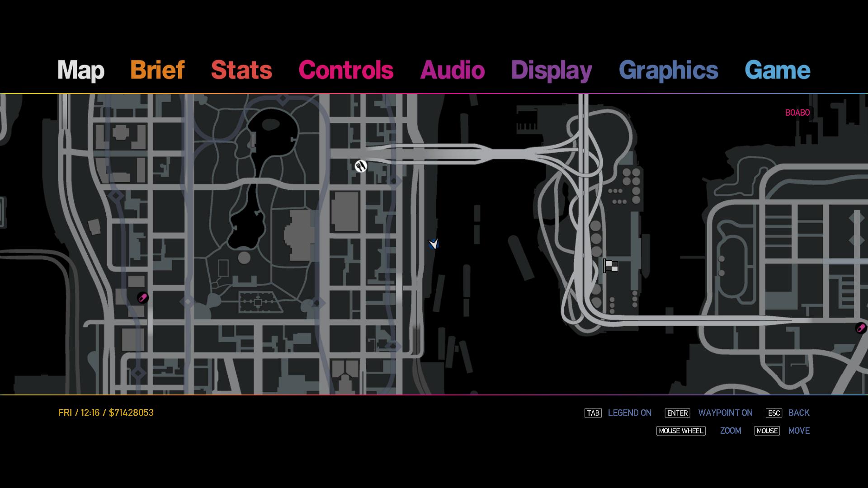Click the pink pill pharmacy icon at left

142,298
